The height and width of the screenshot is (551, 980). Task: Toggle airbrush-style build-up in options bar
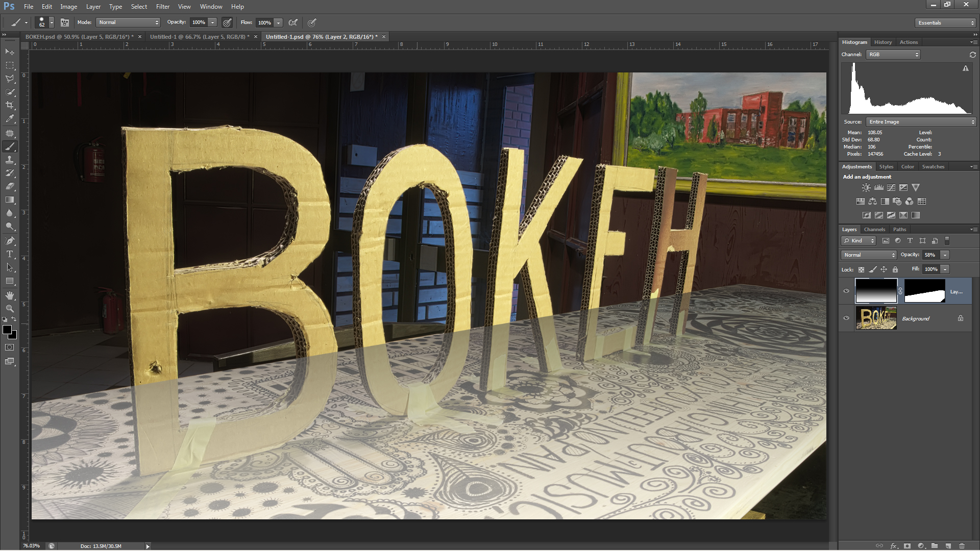[293, 22]
